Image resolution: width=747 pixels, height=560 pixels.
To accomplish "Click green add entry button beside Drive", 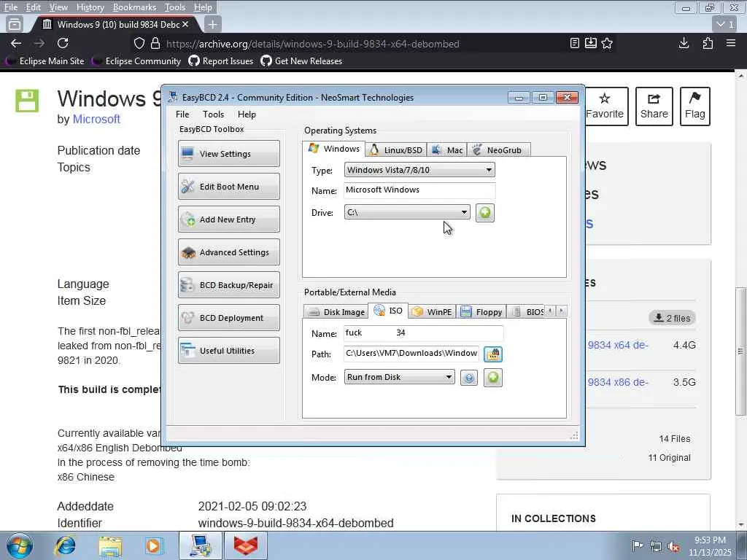I will pos(485,212).
